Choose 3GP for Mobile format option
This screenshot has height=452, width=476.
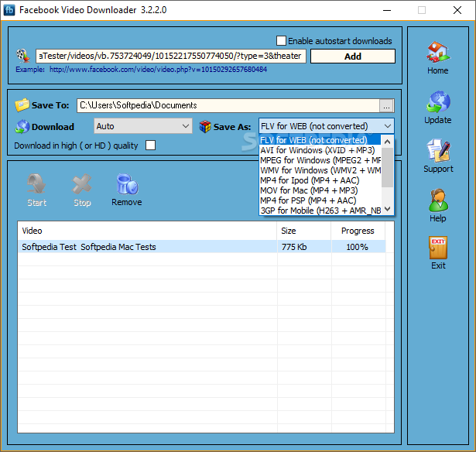tap(320, 211)
